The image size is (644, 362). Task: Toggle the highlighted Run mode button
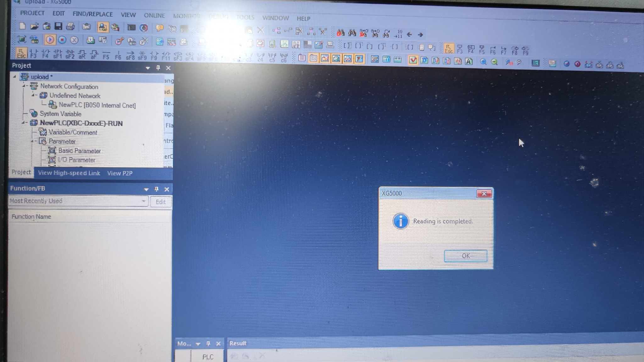click(x=50, y=40)
